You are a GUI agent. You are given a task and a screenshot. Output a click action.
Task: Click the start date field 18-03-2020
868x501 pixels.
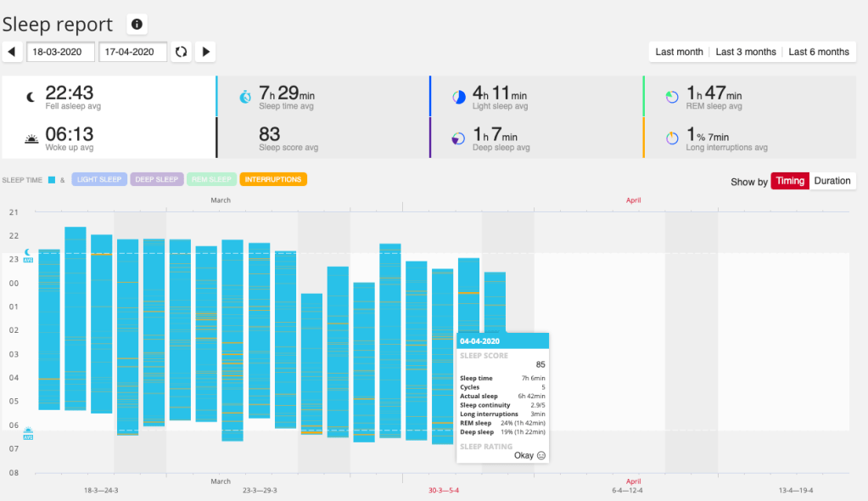[60, 52]
